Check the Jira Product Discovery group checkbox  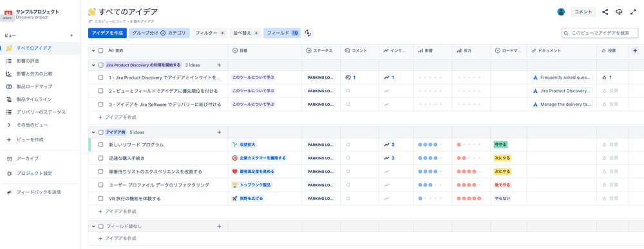point(100,65)
